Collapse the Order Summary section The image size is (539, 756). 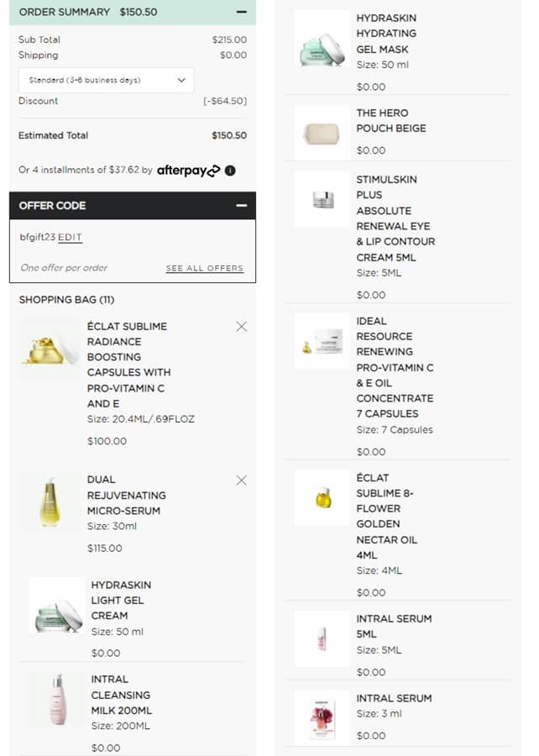click(242, 13)
